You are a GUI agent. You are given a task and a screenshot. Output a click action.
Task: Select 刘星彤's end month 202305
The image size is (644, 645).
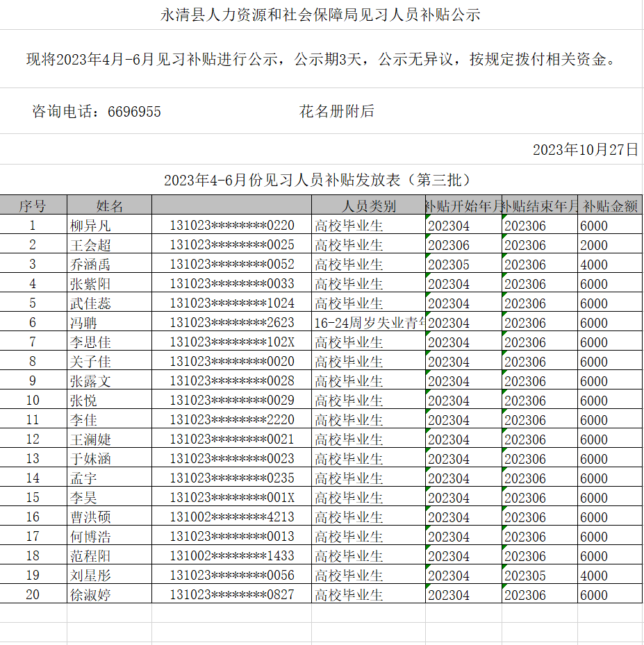click(540, 575)
